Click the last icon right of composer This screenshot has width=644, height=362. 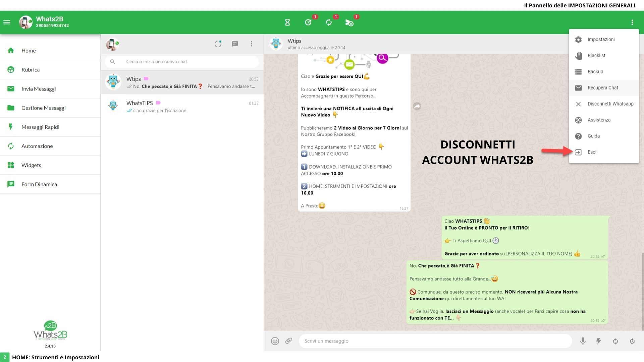(632, 341)
